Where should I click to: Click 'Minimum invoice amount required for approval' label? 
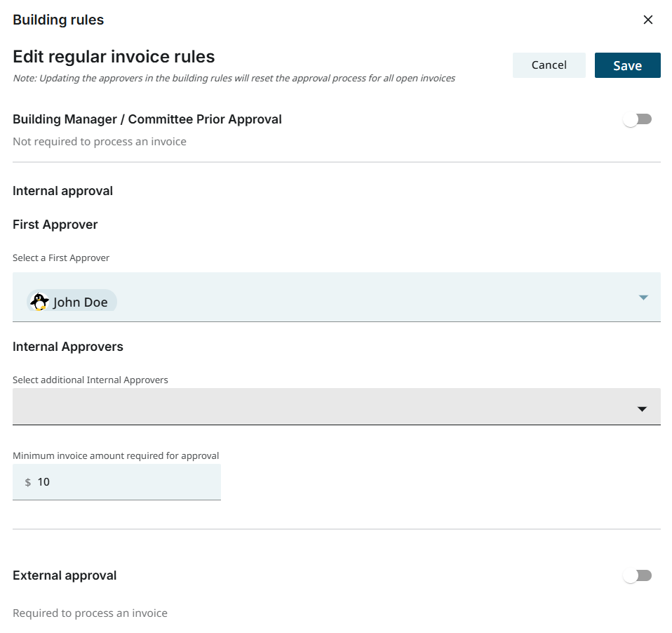(x=116, y=455)
